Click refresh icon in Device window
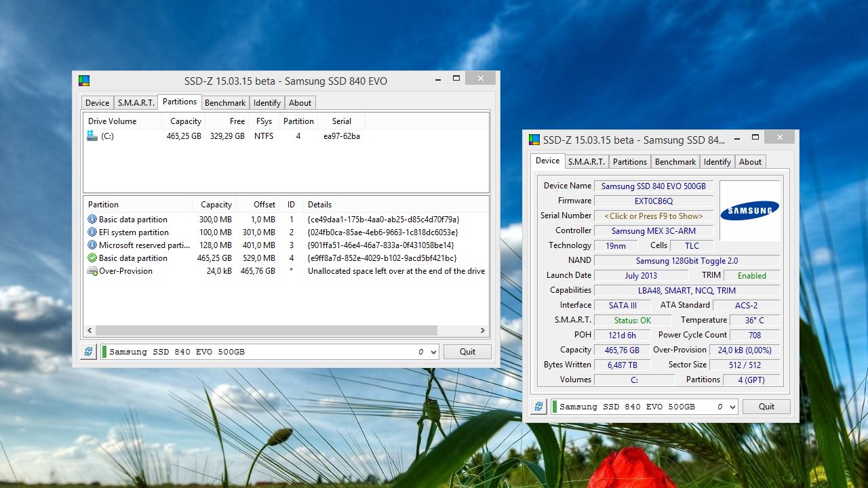Viewport: 868px width, 488px height. pyautogui.click(x=539, y=407)
